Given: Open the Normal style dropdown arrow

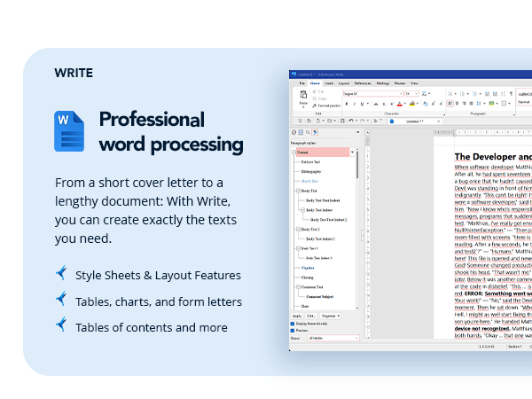Looking at the screenshot, I should pyautogui.click(x=352, y=152).
